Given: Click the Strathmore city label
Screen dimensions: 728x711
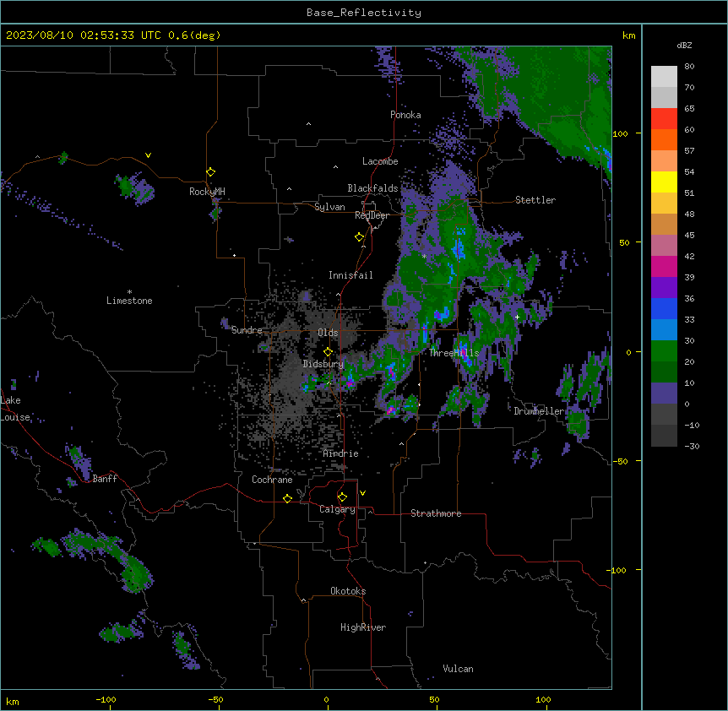Looking at the screenshot, I should pyautogui.click(x=436, y=513).
